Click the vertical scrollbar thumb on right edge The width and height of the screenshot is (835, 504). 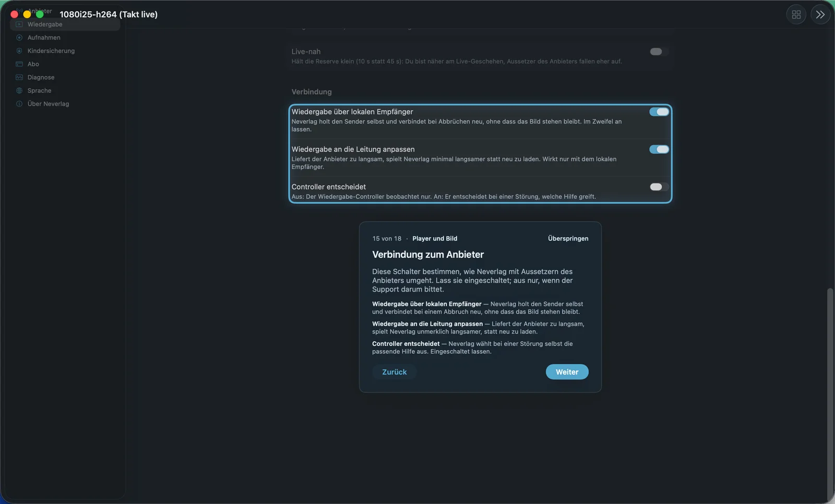(x=830, y=394)
